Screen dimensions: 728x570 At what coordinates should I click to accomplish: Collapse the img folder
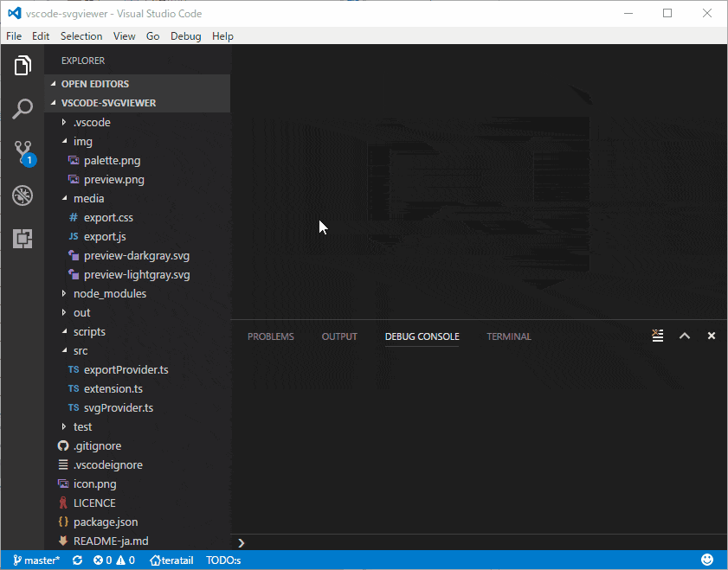tap(64, 142)
